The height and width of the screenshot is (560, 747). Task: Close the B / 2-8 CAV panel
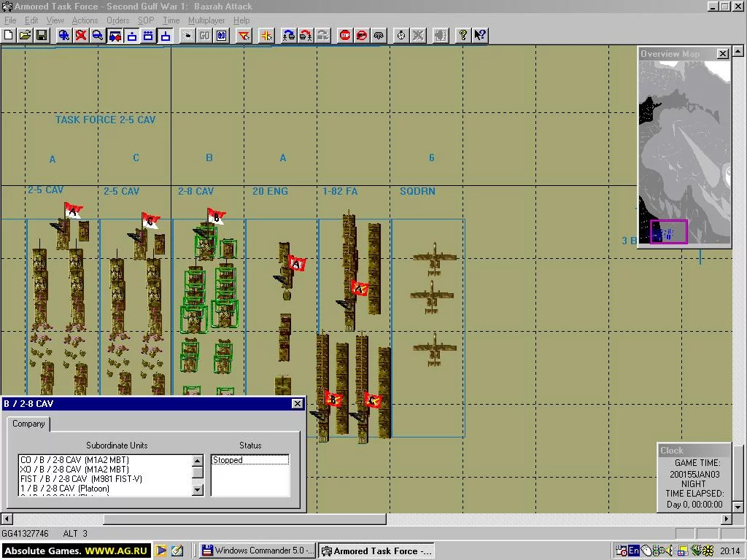(x=298, y=404)
